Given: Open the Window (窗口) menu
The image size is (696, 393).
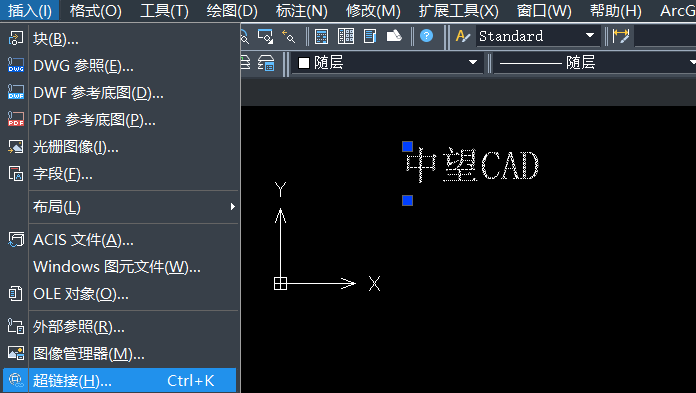Looking at the screenshot, I should tap(544, 10).
